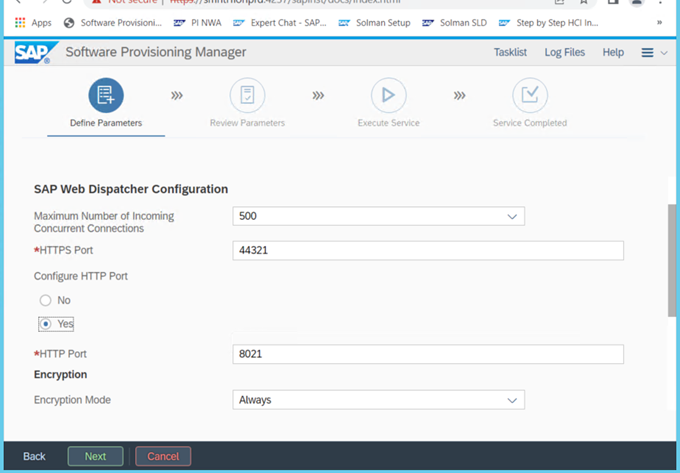Click the vertical scrollbar thumb
680x473 pixels.
click(672, 260)
